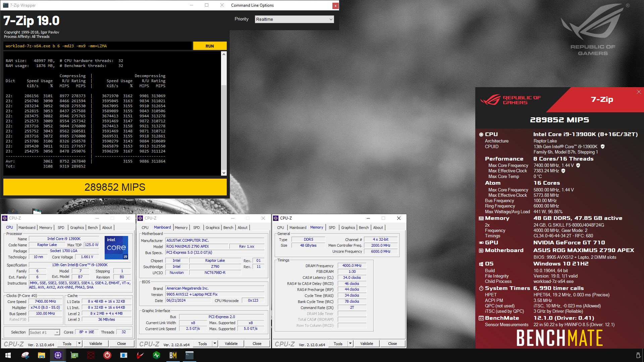Click the Intel Core i9 logo in CPU-Z

(116, 248)
